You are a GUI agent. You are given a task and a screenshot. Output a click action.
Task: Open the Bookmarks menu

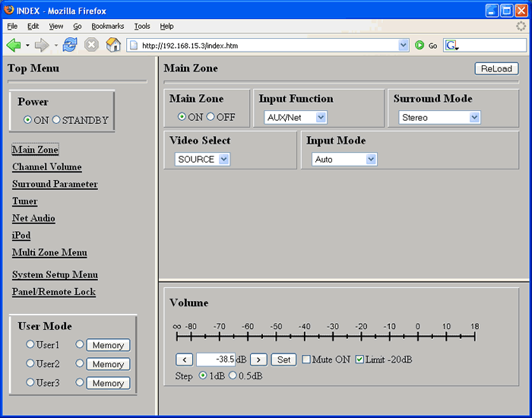pos(107,26)
